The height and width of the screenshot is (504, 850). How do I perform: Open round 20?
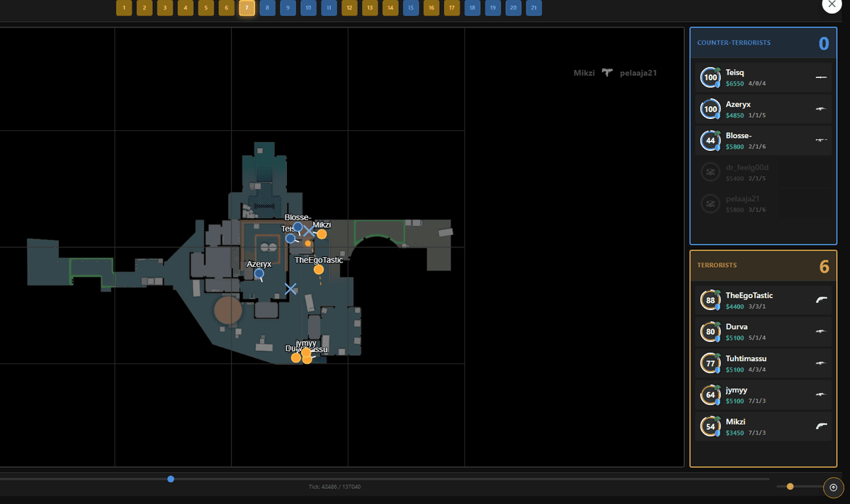[514, 8]
